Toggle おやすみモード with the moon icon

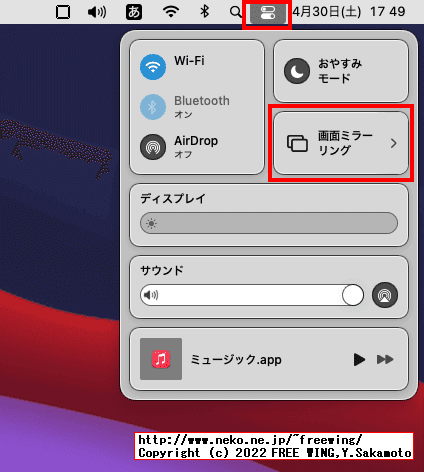point(297,71)
